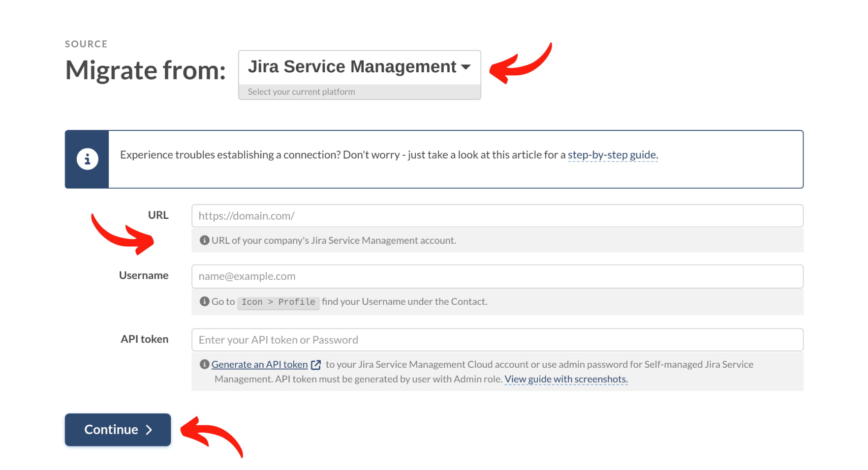Open the step-by-step guide link

pyautogui.click(x=613, y=155)
